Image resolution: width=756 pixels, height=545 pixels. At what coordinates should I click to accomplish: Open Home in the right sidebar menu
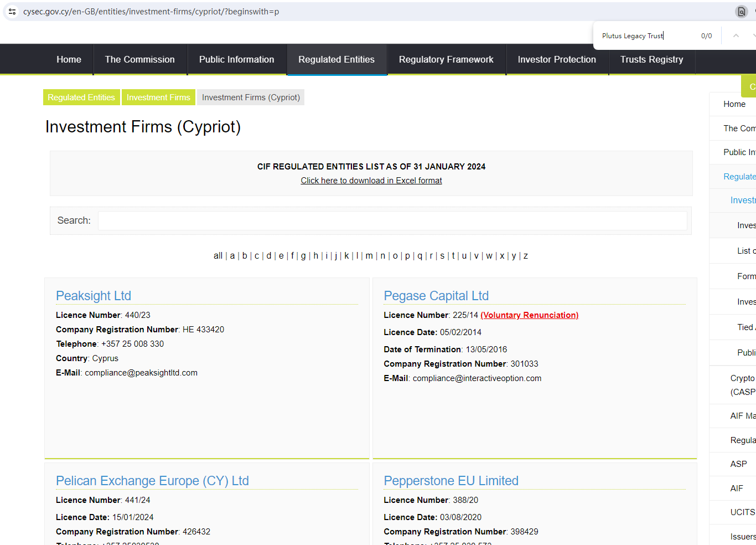[x=734, y=104]
